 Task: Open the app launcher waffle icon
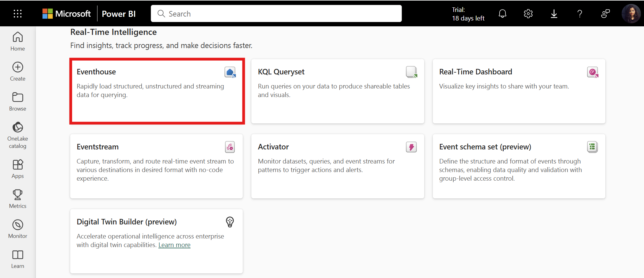pos(17,13)
